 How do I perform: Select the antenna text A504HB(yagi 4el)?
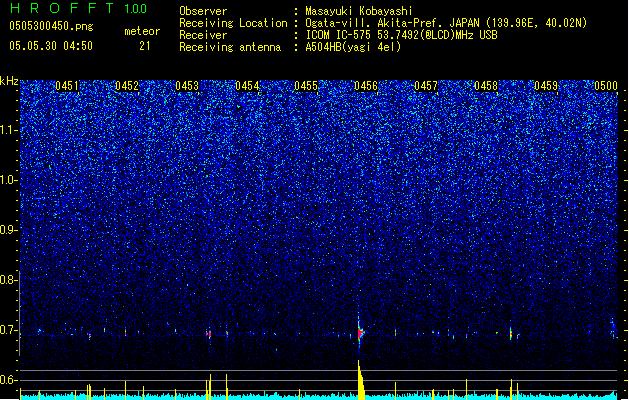(353, 47)
